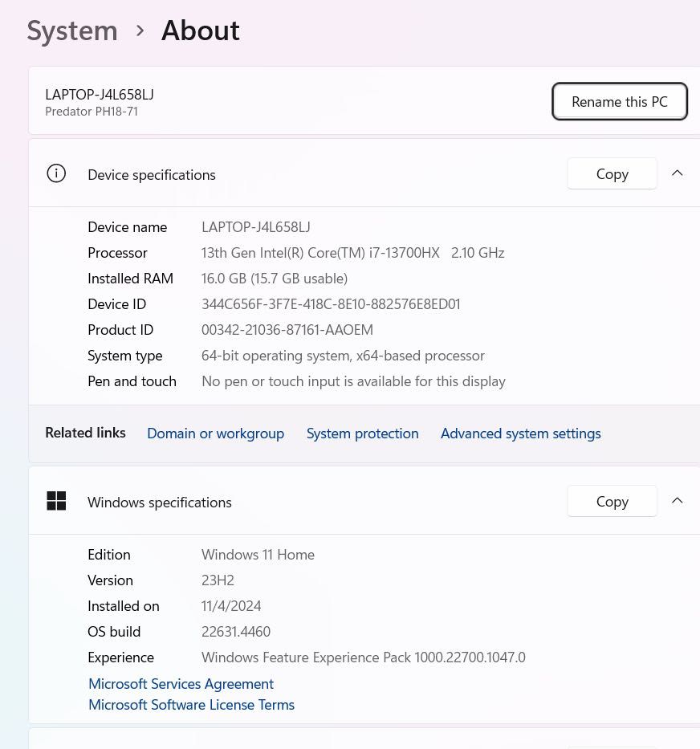The image size is (700, 749).
Task: Select the OS build value 22631.4460
Action: [236, 632]
